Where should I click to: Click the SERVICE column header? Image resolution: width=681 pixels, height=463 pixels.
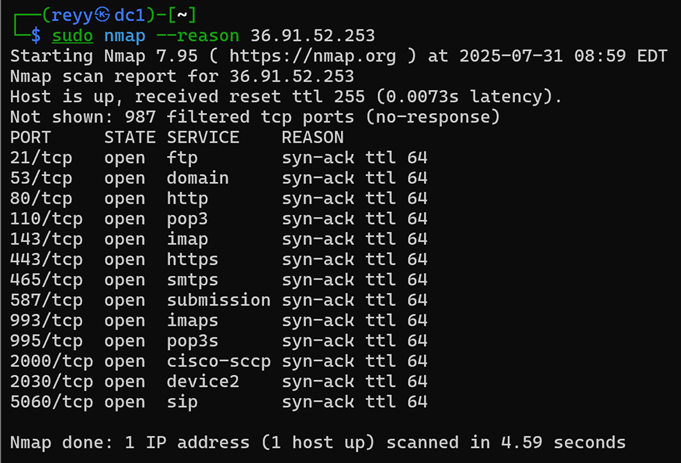(x=203, y=138)
